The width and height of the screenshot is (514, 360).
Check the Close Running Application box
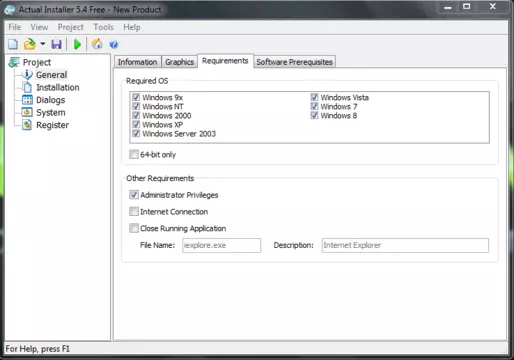coord(134,228)
